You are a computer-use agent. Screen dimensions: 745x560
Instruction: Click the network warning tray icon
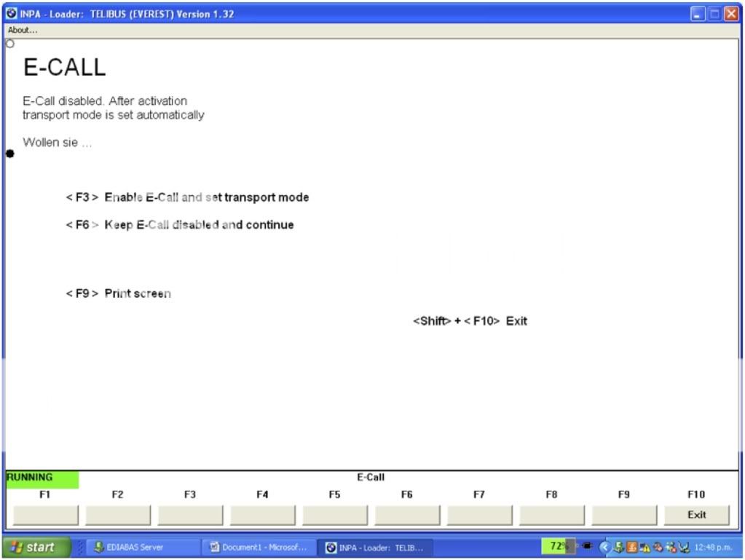[645, 548]
